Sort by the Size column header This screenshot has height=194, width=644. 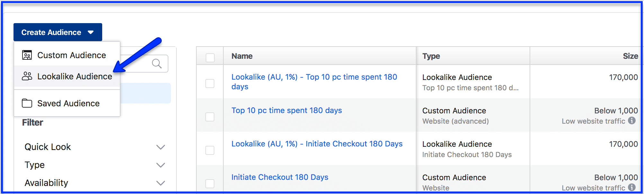pos(631,56)
